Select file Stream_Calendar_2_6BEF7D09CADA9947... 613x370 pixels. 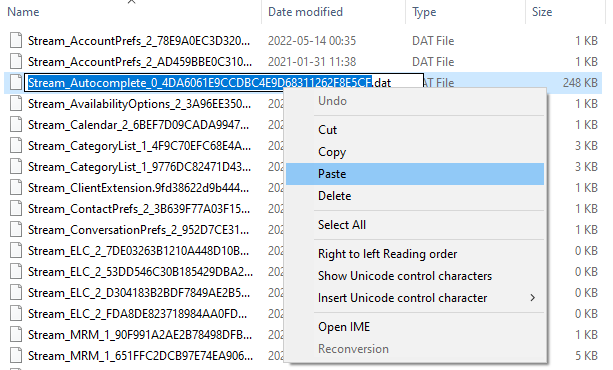[138, 125]
